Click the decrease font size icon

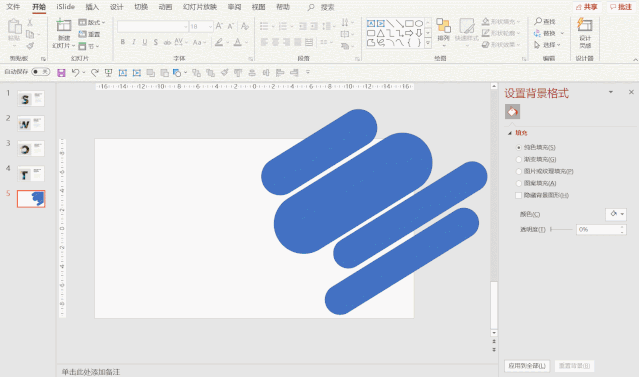click(231, 26)
